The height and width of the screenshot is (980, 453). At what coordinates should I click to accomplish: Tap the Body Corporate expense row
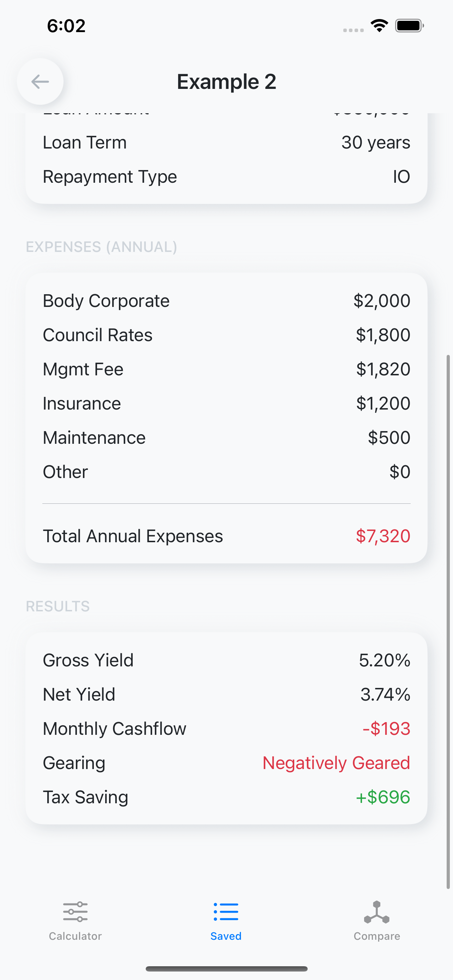(226, 301)
